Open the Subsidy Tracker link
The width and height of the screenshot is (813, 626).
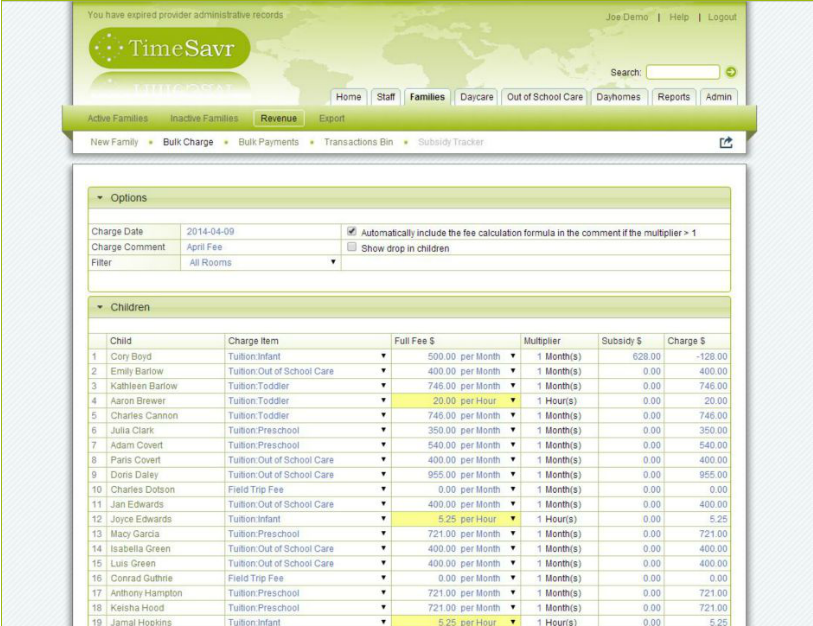(451, 142)
